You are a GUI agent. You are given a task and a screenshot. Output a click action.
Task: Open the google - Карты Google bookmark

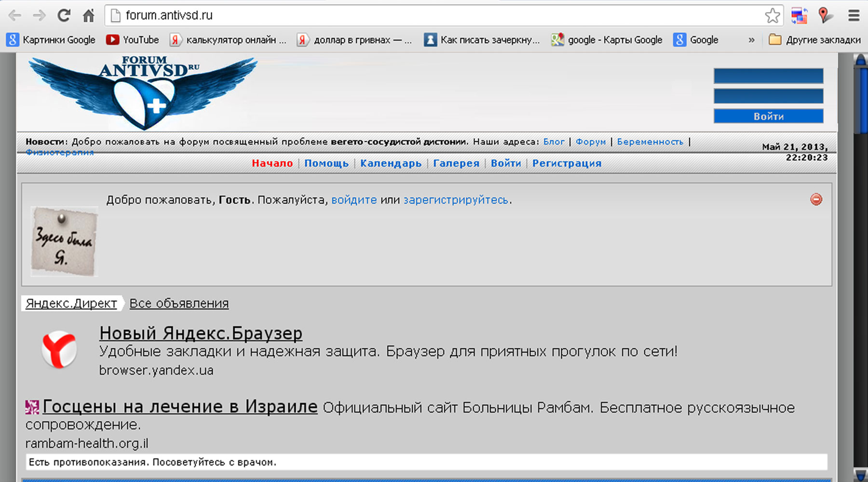[607, 40]
